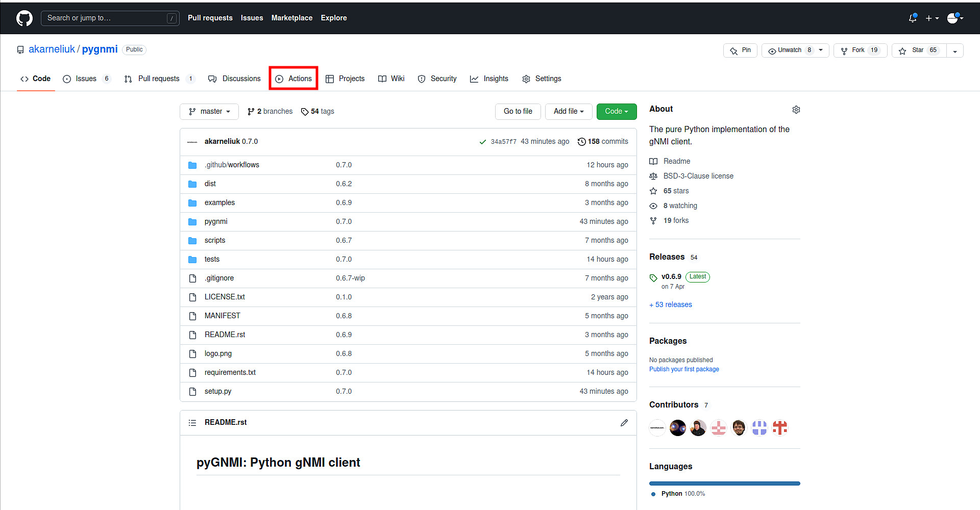
Task: Click the v0.6.9 release tag icon
Action: [x=653, y=277]
